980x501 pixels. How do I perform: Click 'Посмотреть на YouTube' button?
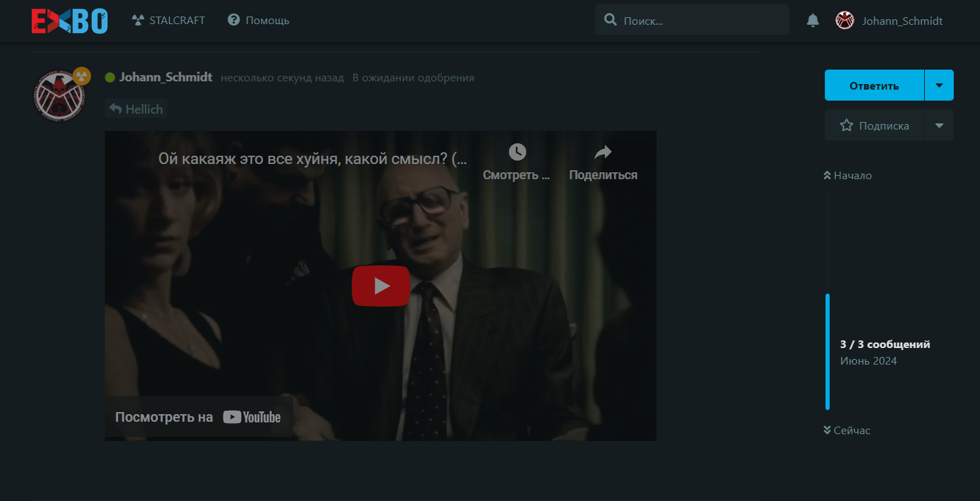(199, 417)
